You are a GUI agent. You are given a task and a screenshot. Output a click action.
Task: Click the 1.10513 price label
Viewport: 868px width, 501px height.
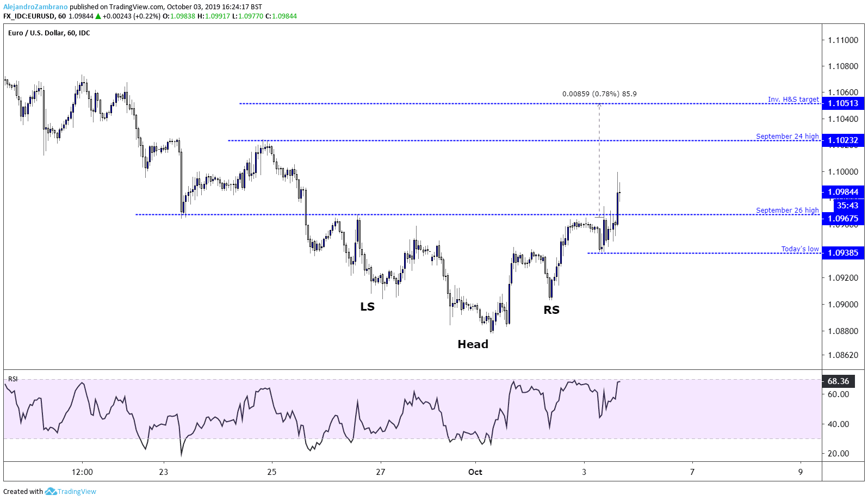(x=843, y=103)
